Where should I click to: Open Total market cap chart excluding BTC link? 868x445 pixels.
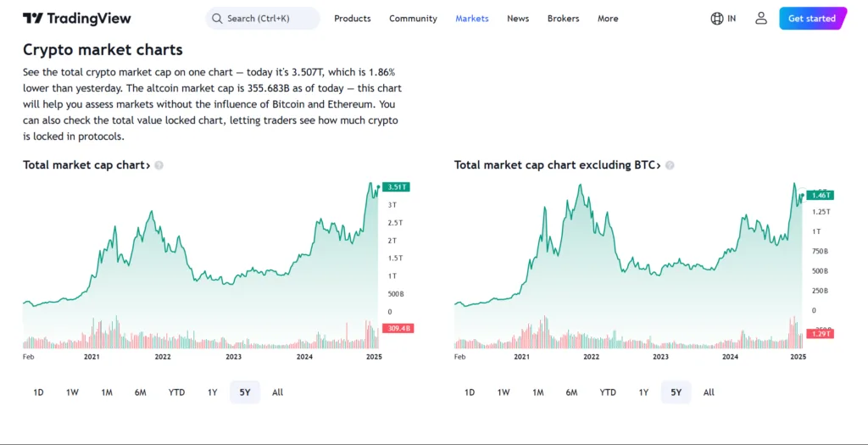click(556, 165)
